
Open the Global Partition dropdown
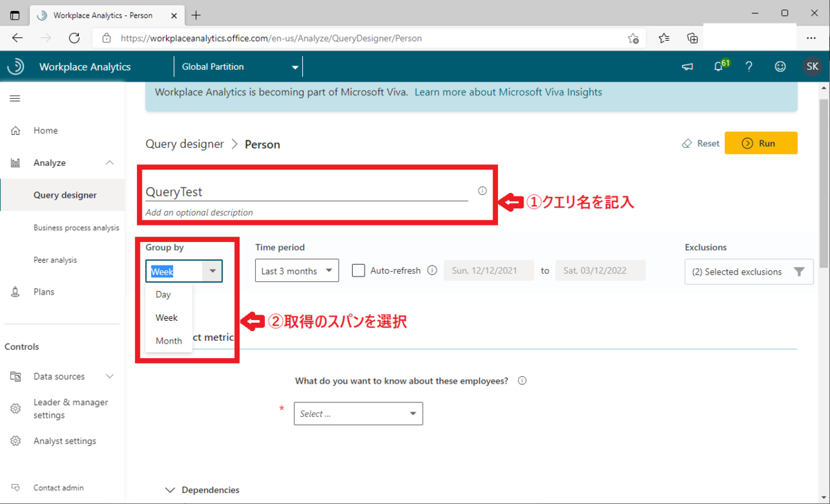pos(239,67)
